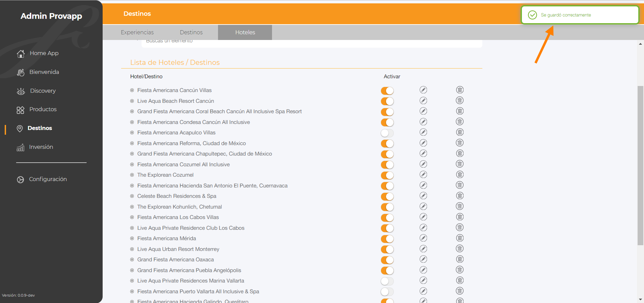Edit Live Aqua Beach Resort Cancún
644x303 pixels.
tap(423, 100)
